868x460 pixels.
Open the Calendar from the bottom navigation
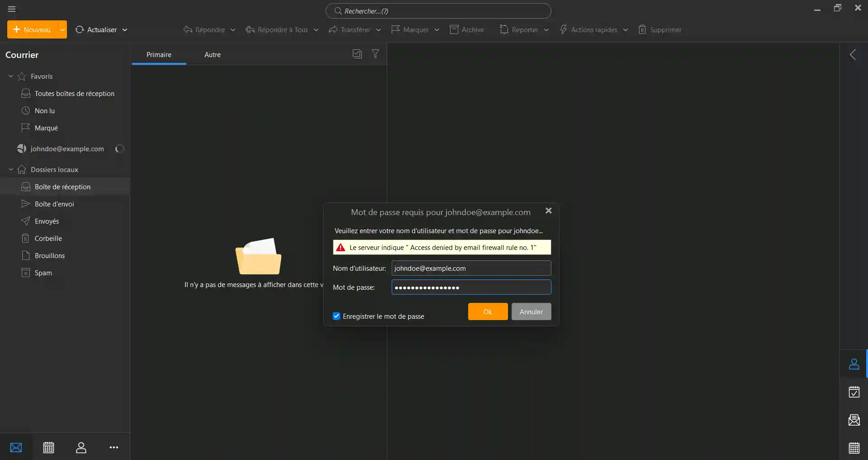point(48,447)
